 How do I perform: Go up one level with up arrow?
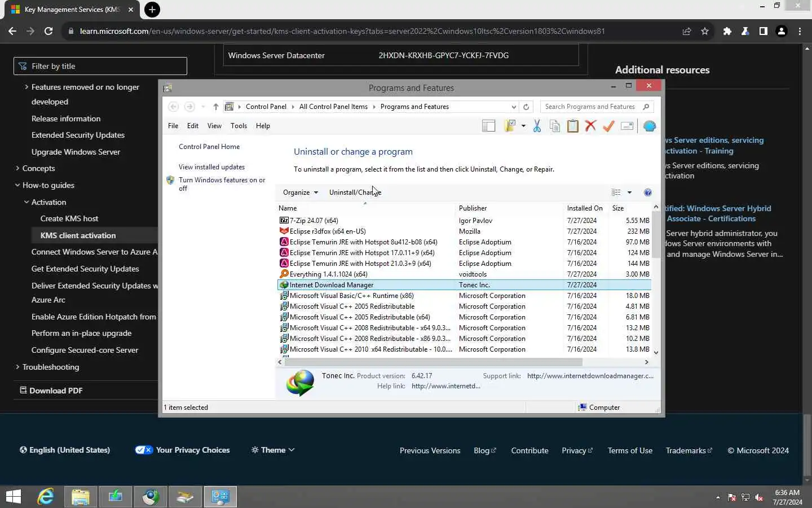(216, 107)
